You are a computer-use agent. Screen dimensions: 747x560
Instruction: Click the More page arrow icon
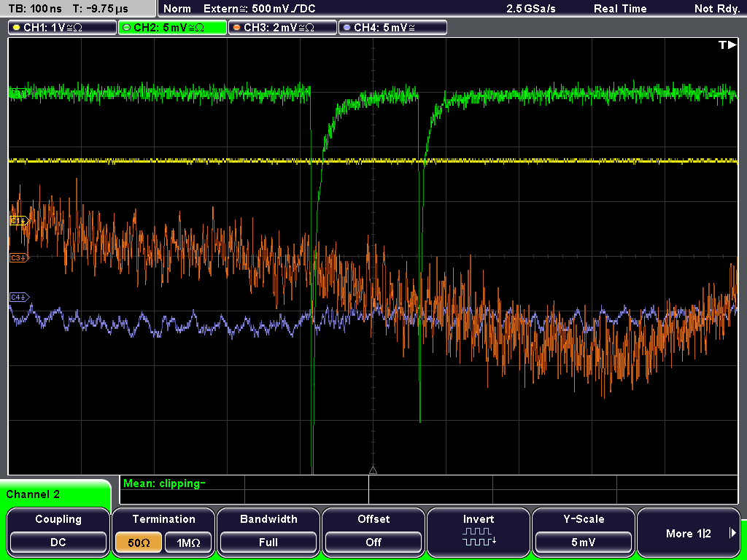[x=732, y=533]
